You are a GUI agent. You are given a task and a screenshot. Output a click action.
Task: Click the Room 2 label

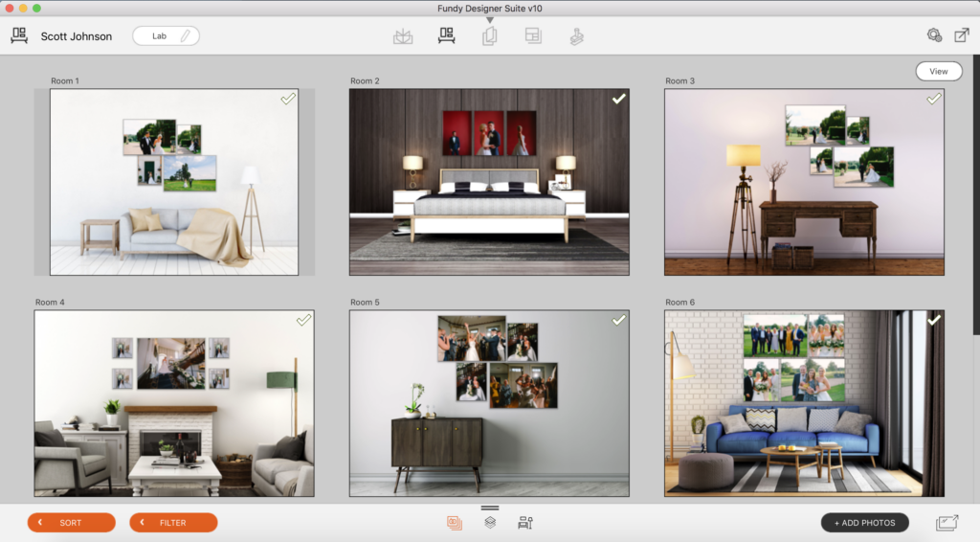pos(365,80)
